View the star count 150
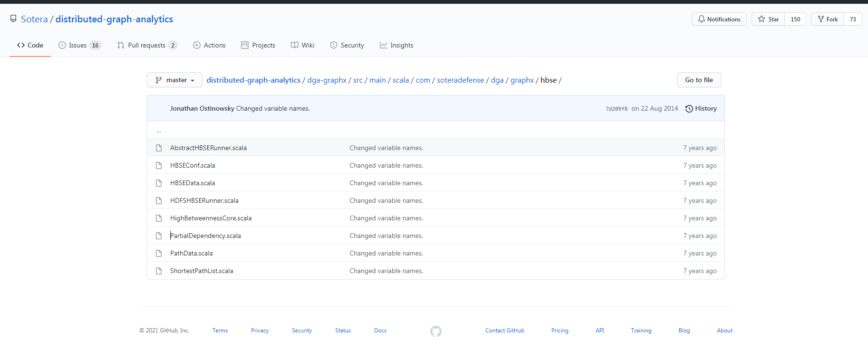 pyautogui.click(x=795, y=19)
